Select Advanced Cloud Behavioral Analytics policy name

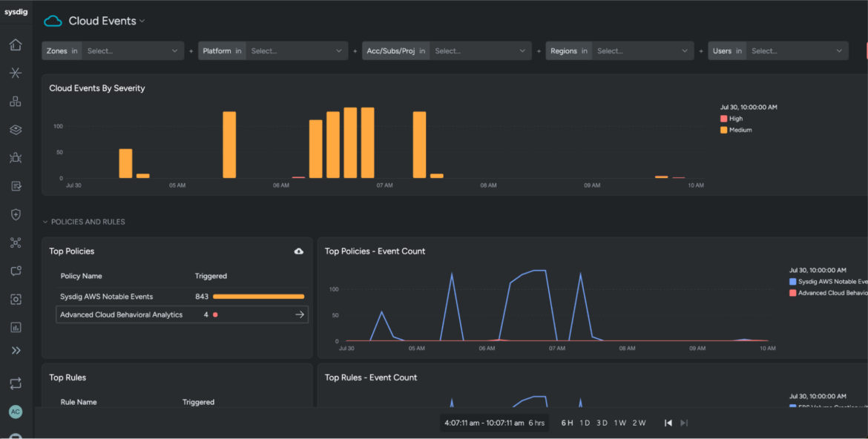pos(121,314)
